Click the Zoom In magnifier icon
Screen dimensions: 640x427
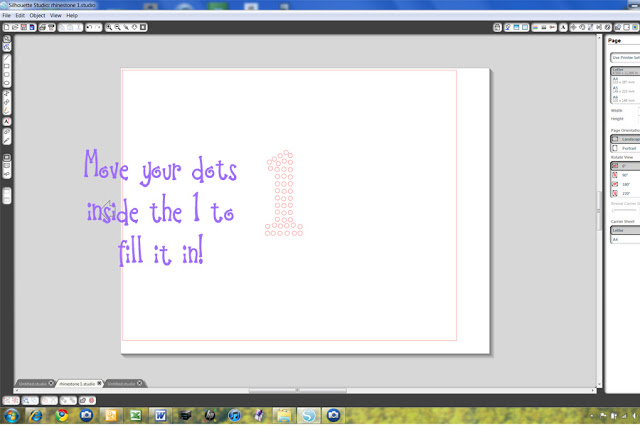click(x=108, y=27)
